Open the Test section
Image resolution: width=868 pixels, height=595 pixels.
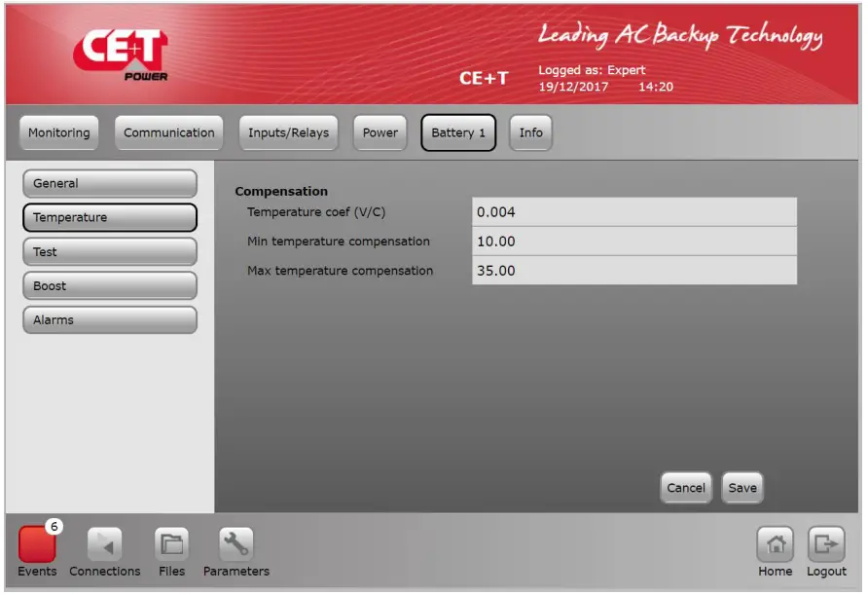tap(110, 252)
